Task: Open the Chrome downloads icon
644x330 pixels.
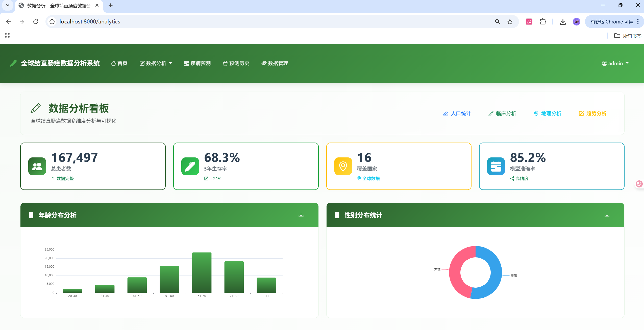Action: tap(563, 22)
